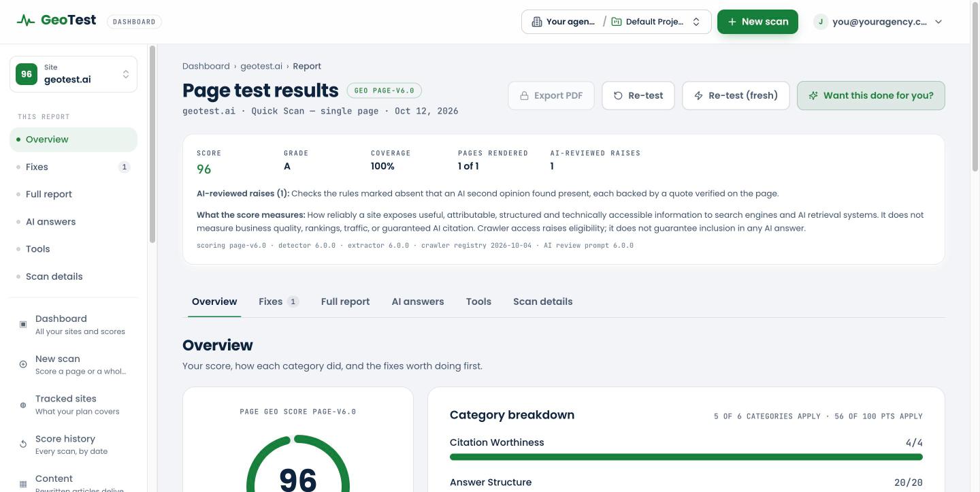
Task: Click the Export PDF button
Action: 551,96
